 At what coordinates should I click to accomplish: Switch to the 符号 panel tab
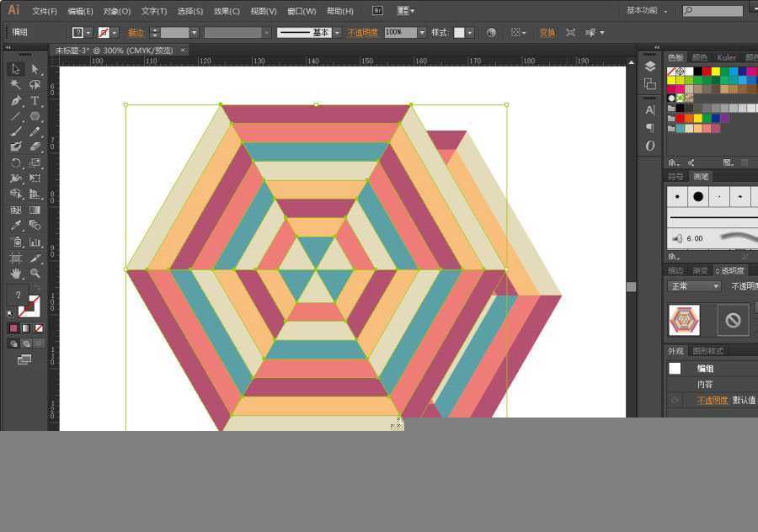[x=675, y=177]
